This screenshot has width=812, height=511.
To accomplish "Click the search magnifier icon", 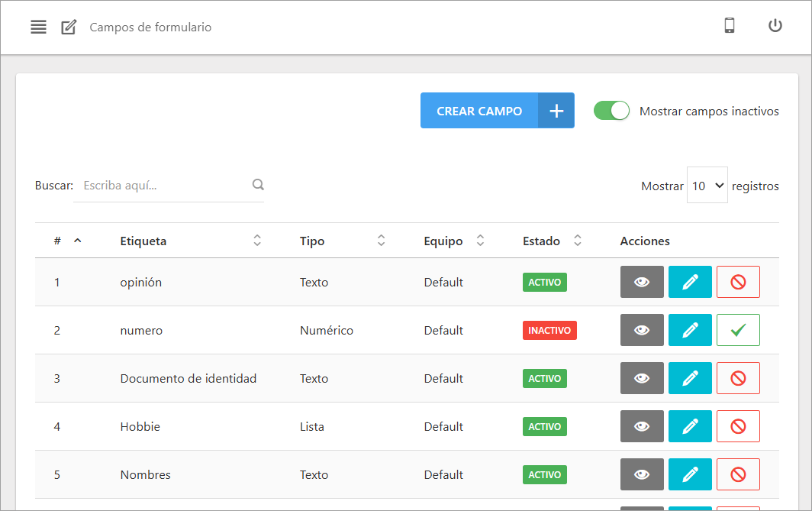I will [258, 185].
